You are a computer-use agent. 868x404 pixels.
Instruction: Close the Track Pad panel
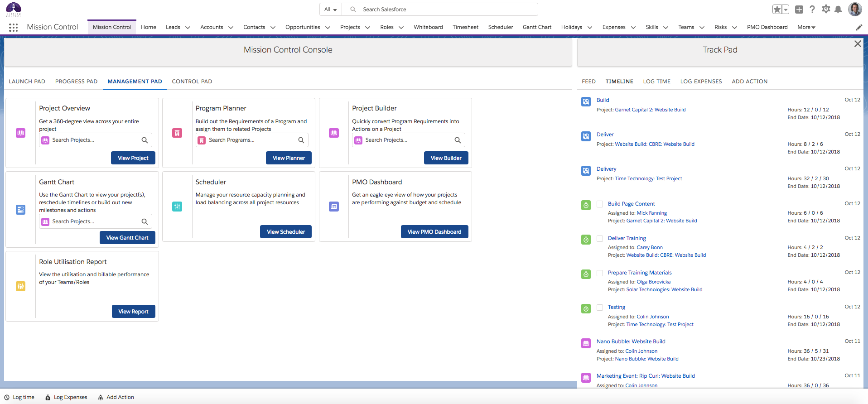[x=857, y=44]
